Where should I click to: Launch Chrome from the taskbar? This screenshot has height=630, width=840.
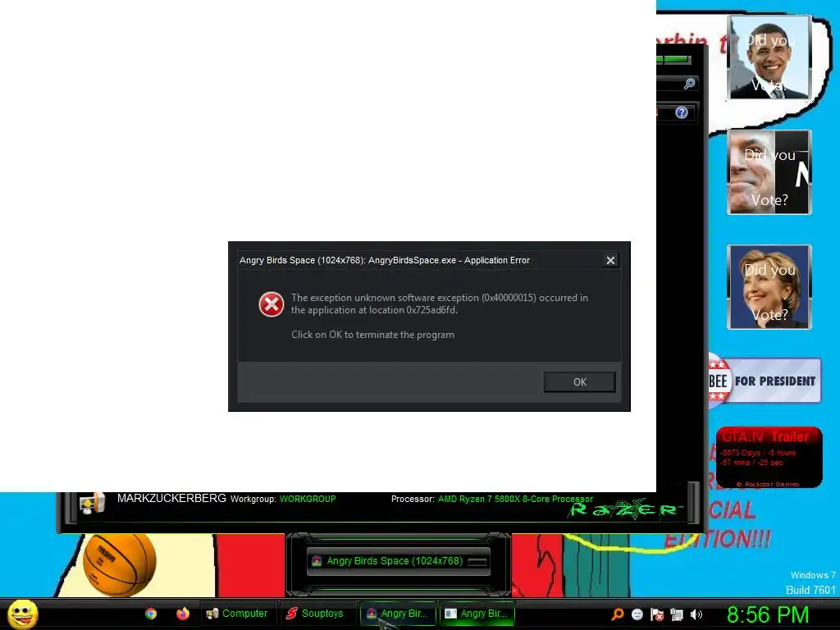point(151,614)
